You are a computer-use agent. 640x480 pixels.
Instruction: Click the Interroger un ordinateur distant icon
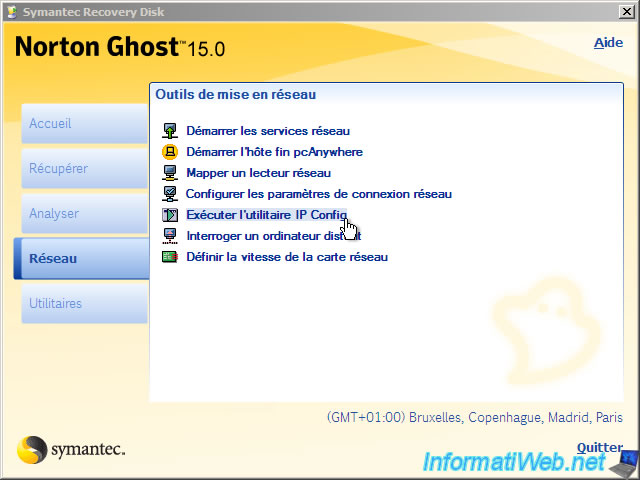pos(170,236)
